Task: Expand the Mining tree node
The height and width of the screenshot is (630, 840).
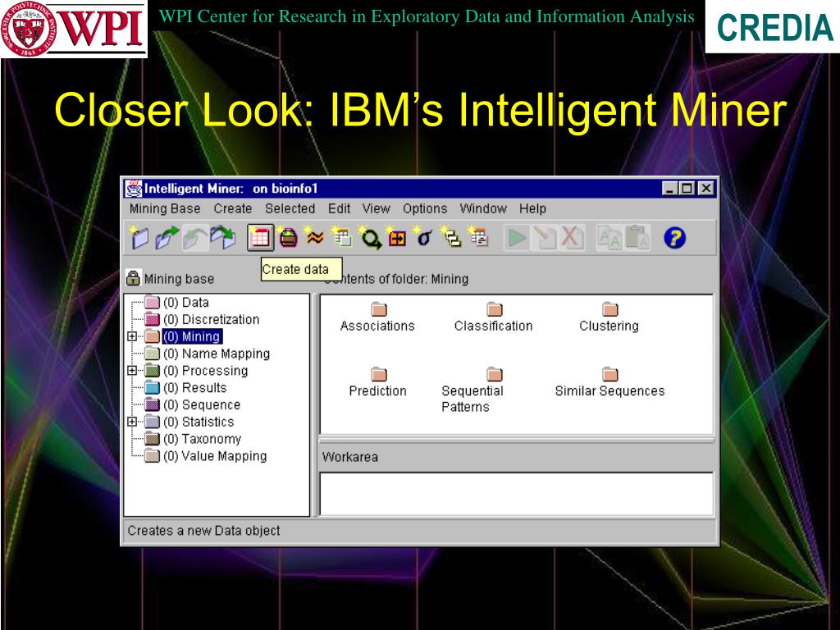Action: point(132,336)
